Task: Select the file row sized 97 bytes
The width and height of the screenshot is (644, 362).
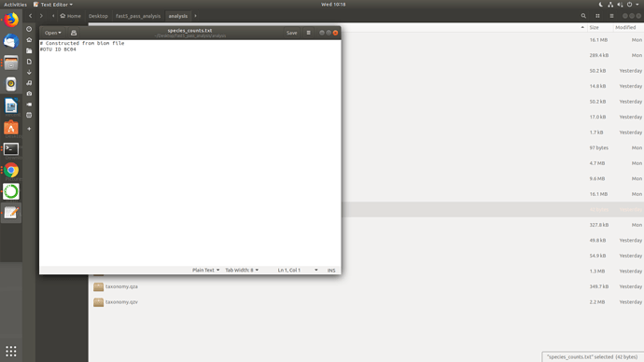Action: [x=493, y=147]
